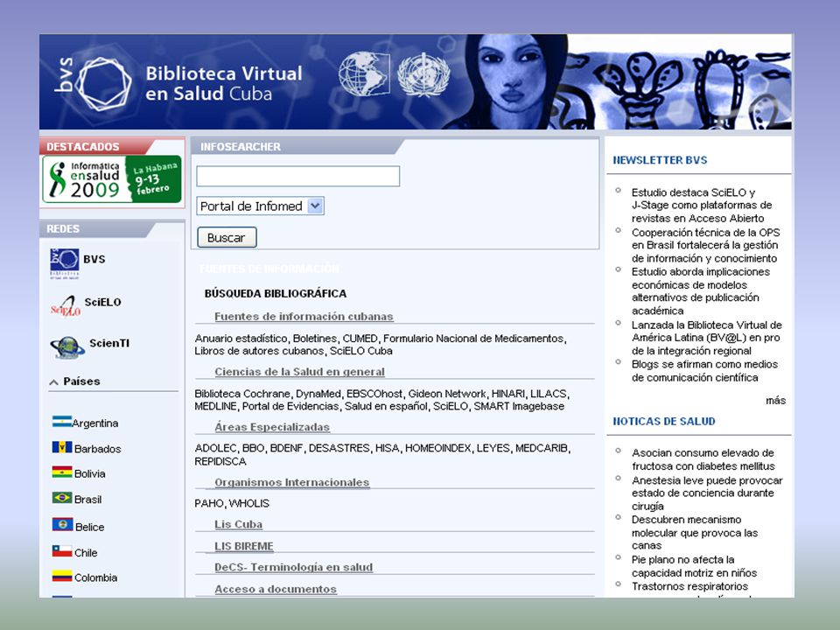Viewport: 840px width, 630px height.
Task: Click the 'más' link under newsletter
Action: [x=776, y=401]
